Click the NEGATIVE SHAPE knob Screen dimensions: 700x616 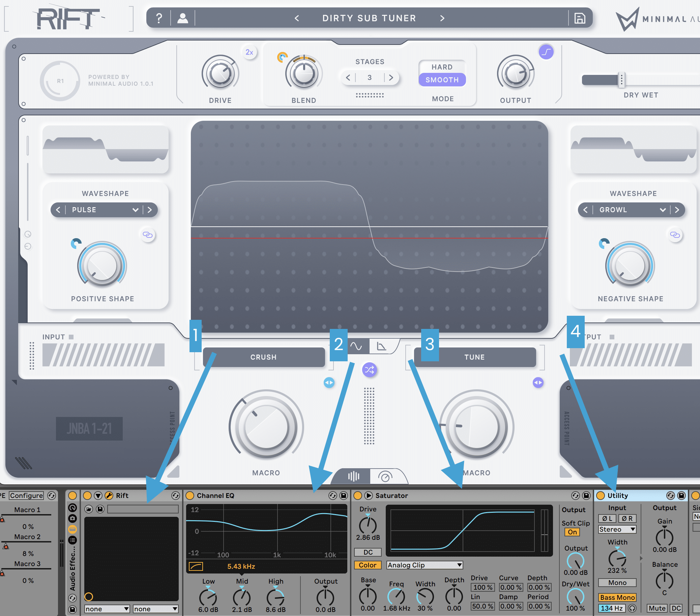coord(630,266)
